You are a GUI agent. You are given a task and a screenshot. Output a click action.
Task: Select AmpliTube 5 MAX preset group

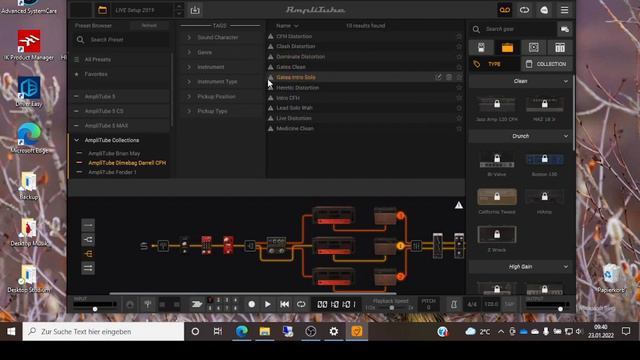(107, 126)
